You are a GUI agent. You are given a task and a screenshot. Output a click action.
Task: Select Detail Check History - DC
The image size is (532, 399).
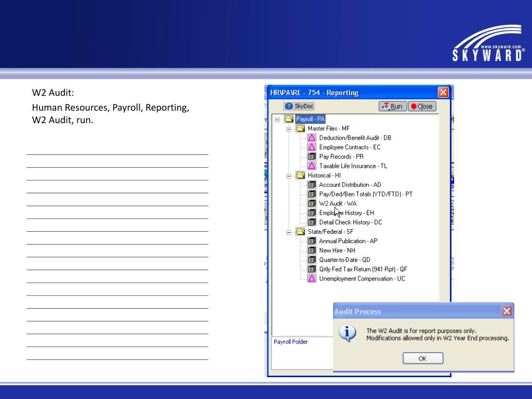(351, 222)
